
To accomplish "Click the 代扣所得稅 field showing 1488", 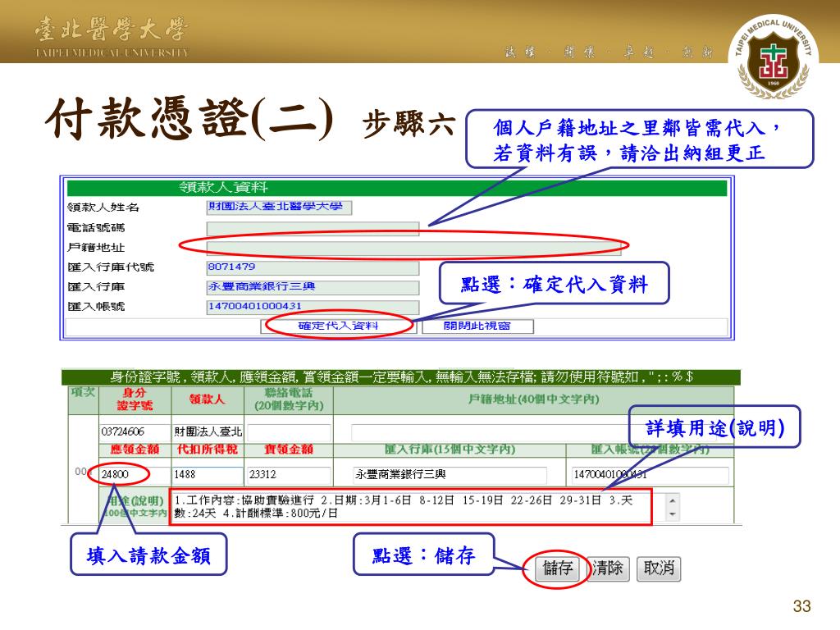I will pos(208,474).
